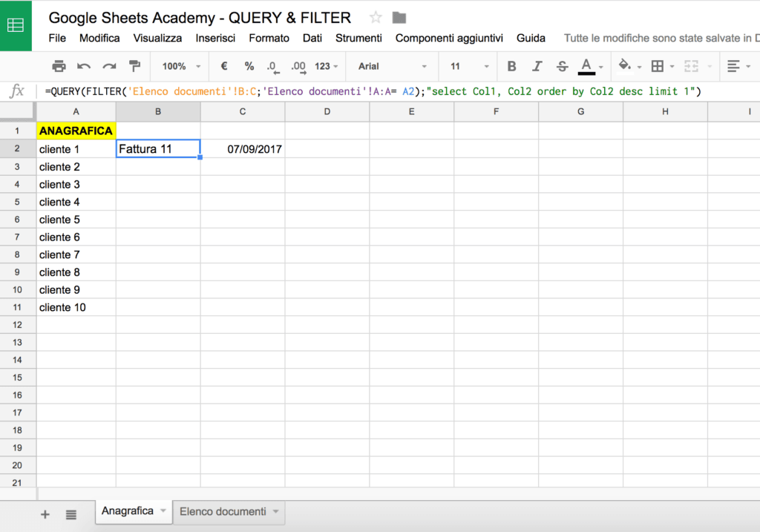
Task: Select the cliente 9 cell
Action: pos(76,289)
